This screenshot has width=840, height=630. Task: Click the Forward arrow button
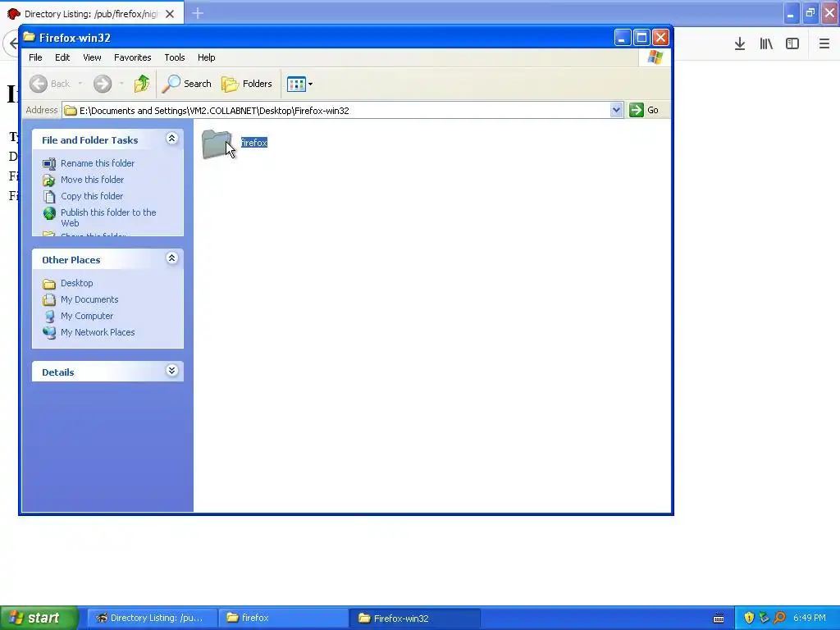click(x=103, y=84)
